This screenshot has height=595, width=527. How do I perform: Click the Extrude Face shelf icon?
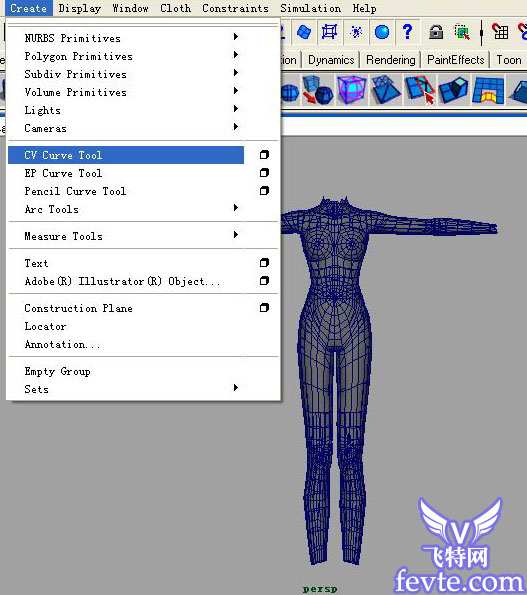tap(453, 90)
